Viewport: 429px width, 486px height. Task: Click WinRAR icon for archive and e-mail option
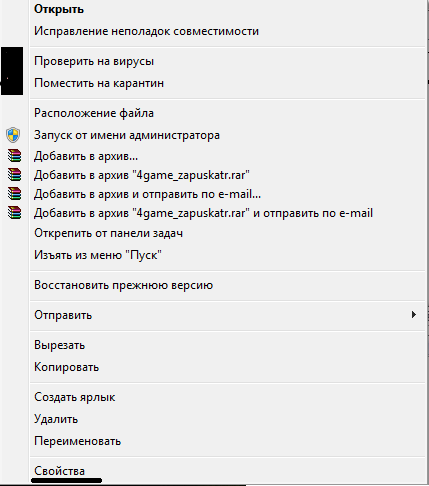(x=14, y=194)
